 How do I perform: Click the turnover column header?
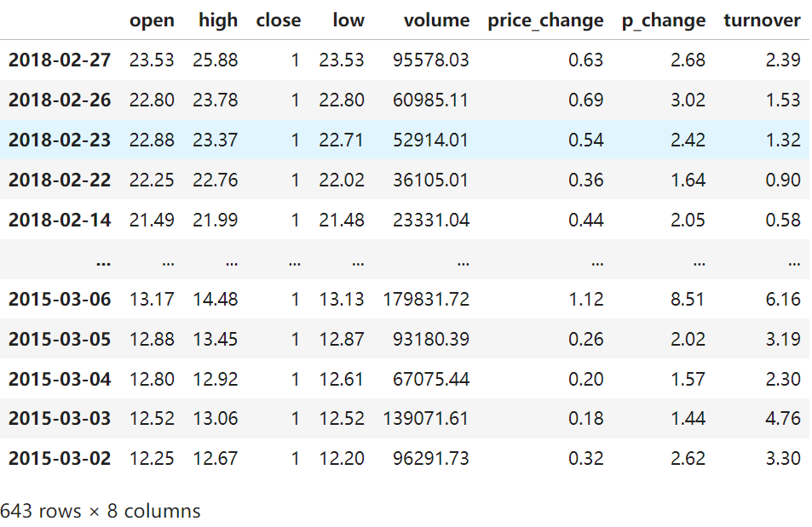pos(762,20)
